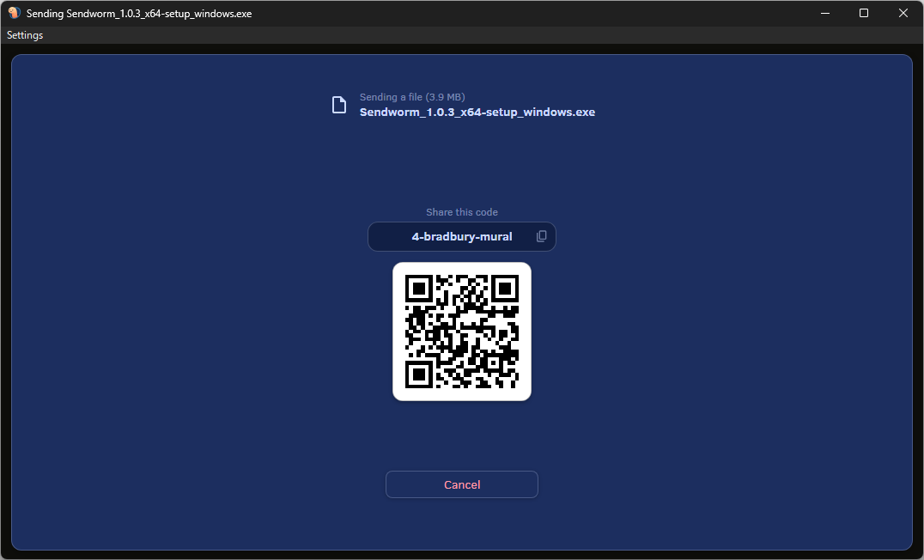Click the empty menu bar area right of Settings
924x560 pixels.
tap(429, 35)
